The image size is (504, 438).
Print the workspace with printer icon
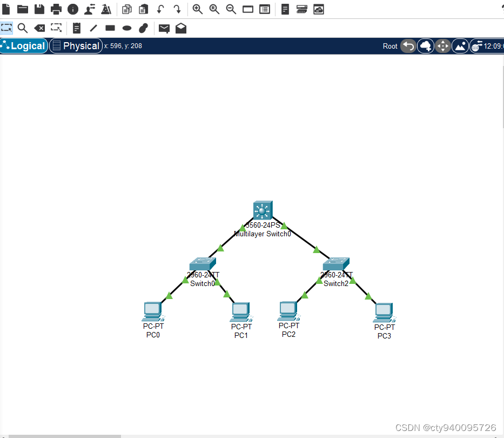click(56, 9)
